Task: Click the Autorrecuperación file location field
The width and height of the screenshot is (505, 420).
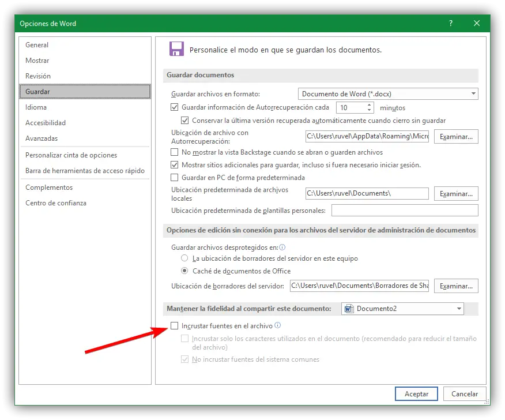Action: click(x=367, y=136)
